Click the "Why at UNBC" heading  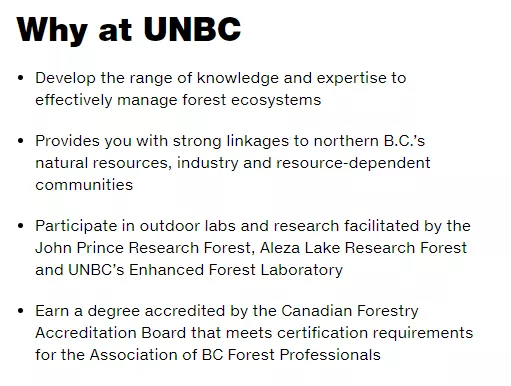129,29
